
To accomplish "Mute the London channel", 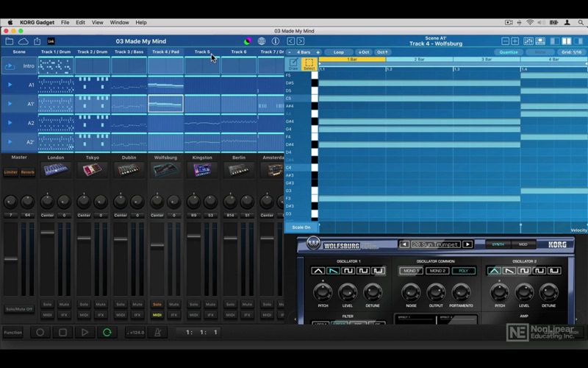I will 64,305.
